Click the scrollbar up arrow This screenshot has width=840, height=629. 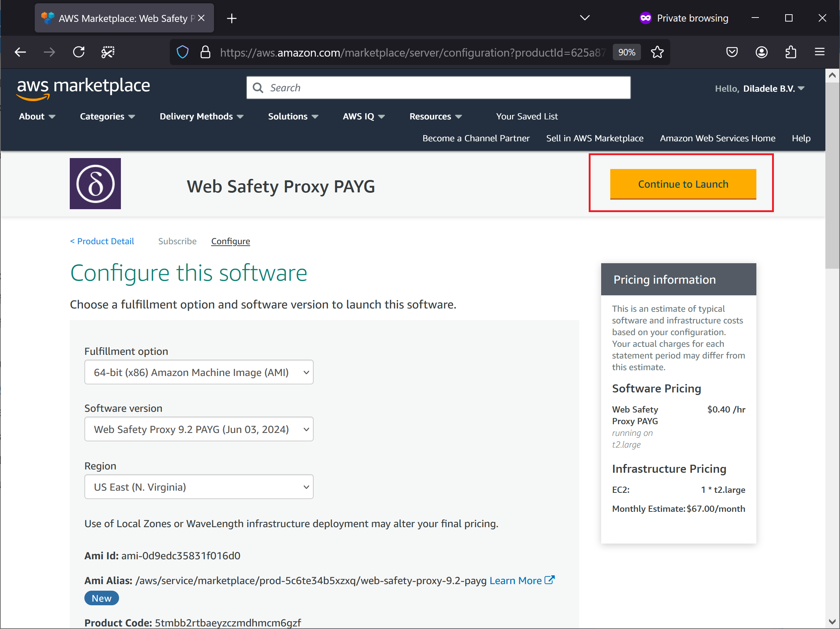(x=832, y=75)
